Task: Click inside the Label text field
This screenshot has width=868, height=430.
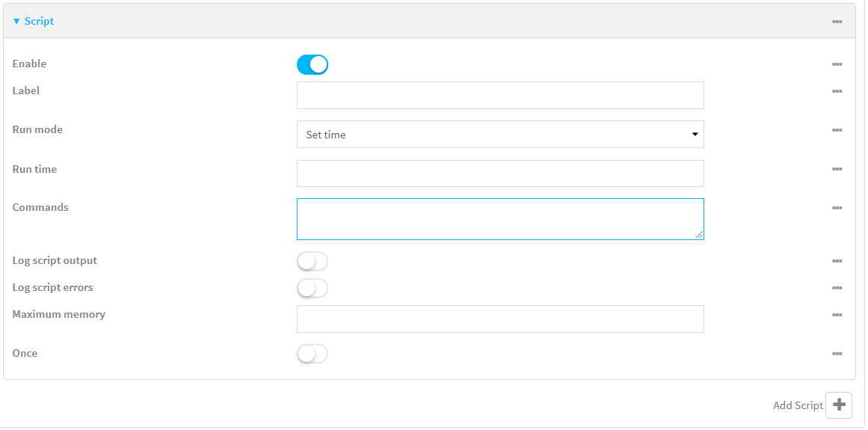Action: [500, 96]
